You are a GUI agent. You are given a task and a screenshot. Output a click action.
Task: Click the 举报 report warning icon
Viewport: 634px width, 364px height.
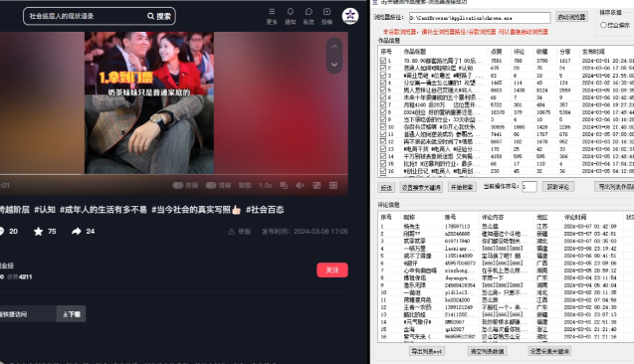click(231, 232)
